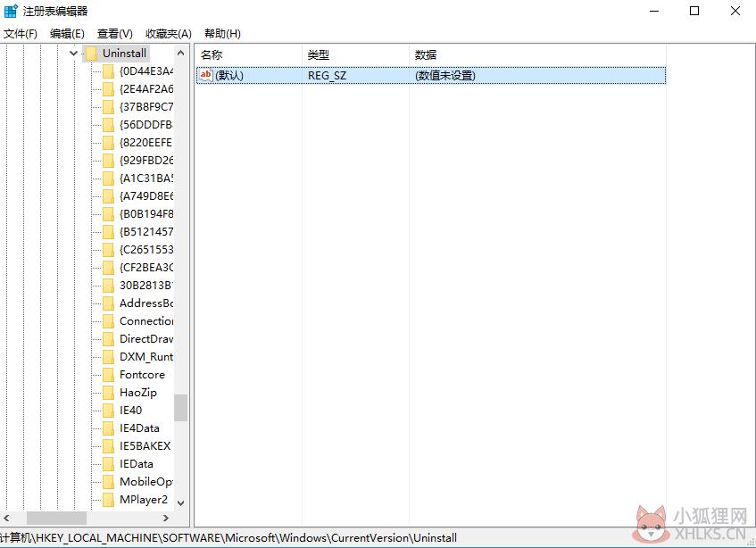Click the Fontcore key name text
756x548 pixels.
tap(142, 375)
